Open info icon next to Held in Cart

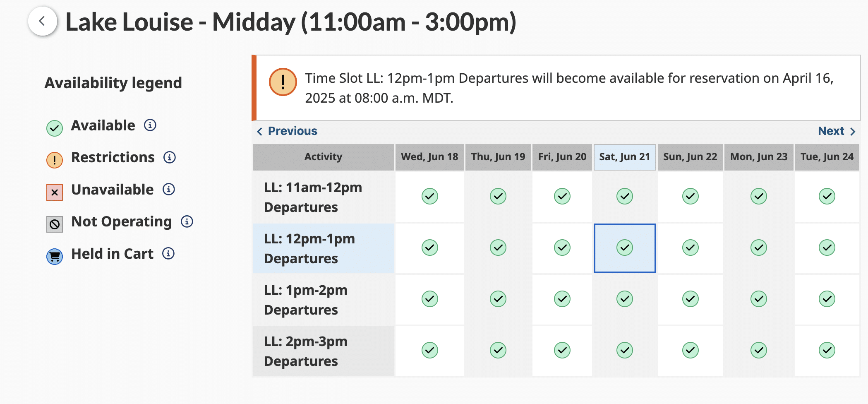(168, 253)
